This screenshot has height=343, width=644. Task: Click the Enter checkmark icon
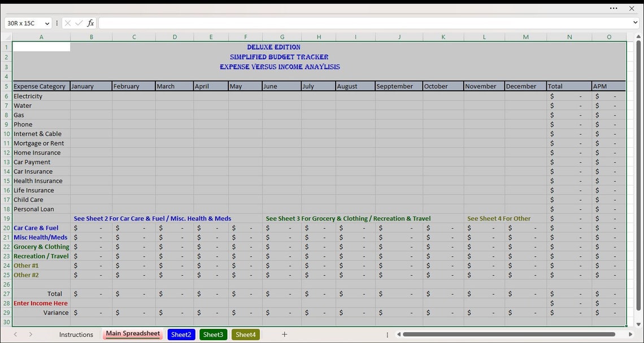[x=79, y=23]
